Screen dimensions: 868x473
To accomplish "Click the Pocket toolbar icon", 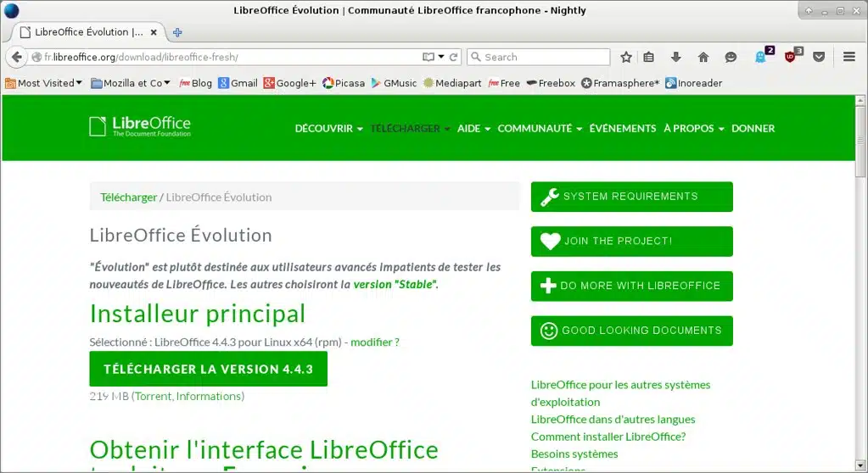I will pos(820,57).
